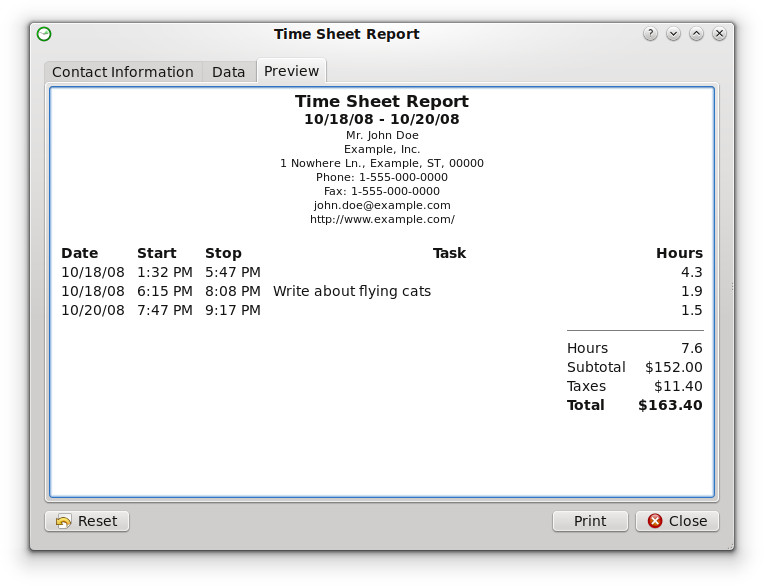The width and height of the screenshot is (764, 586).
Task: Click the john.doe@example.com email address
Action: (x=382, y=205)
